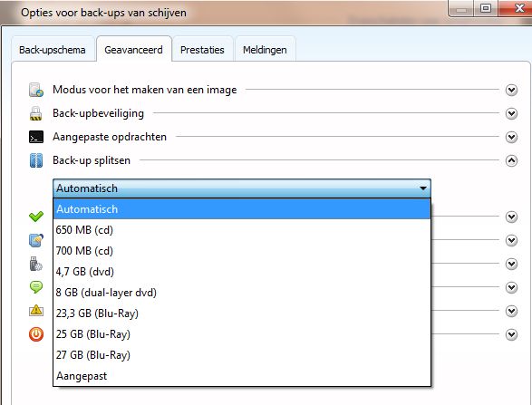Viewport: 532px width, 405px height.
Task: Click the padlock backup security icon
Action: click(35, 113)
